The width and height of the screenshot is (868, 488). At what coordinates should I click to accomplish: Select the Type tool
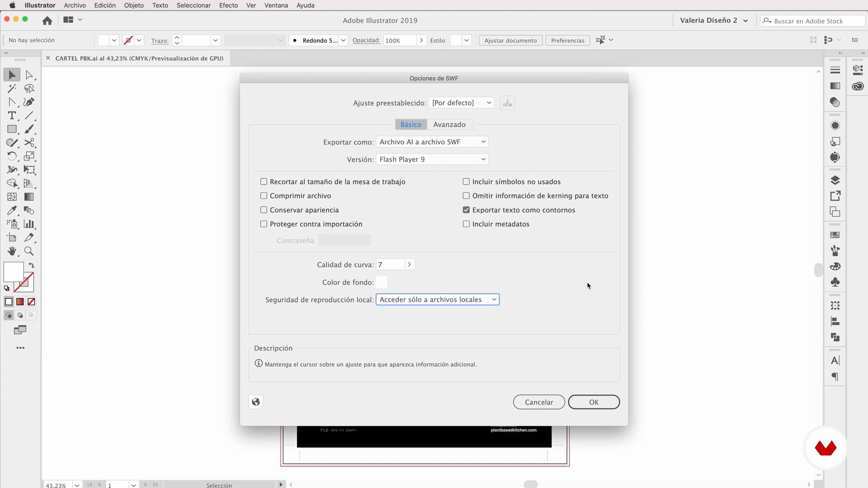12,116
